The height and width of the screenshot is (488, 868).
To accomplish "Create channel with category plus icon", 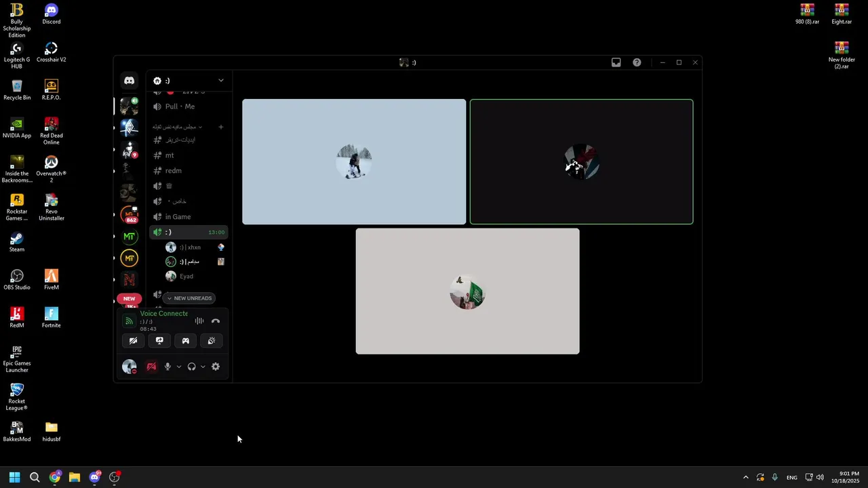I will [220, 127].
